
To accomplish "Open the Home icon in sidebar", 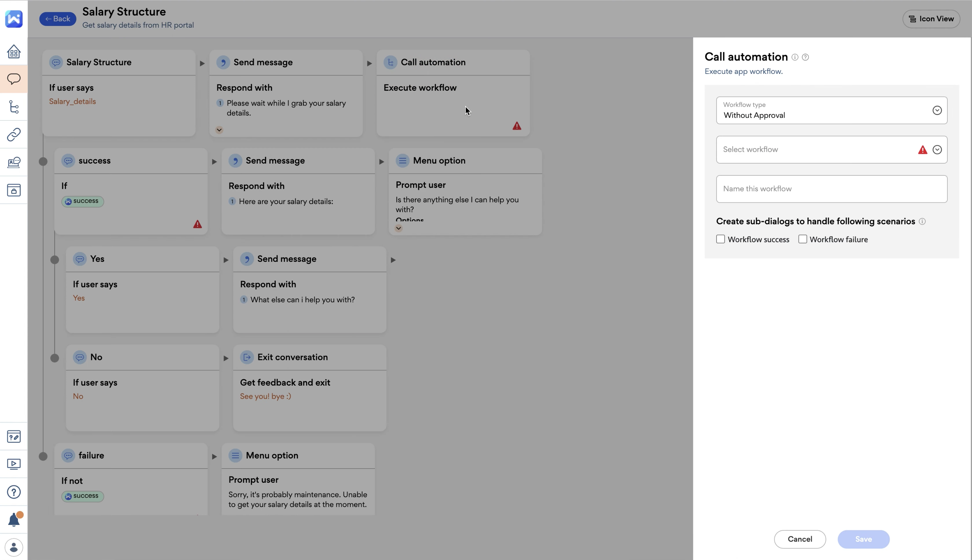I will tap(14, 51).
